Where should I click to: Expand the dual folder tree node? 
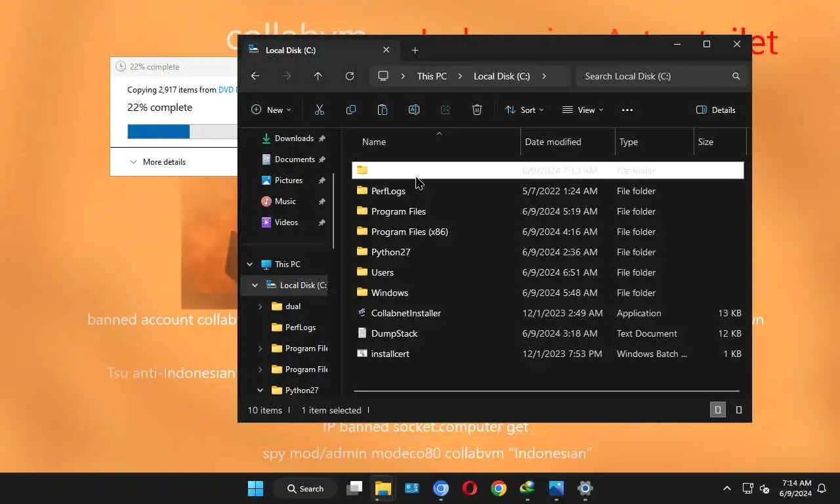click(260, 306)
